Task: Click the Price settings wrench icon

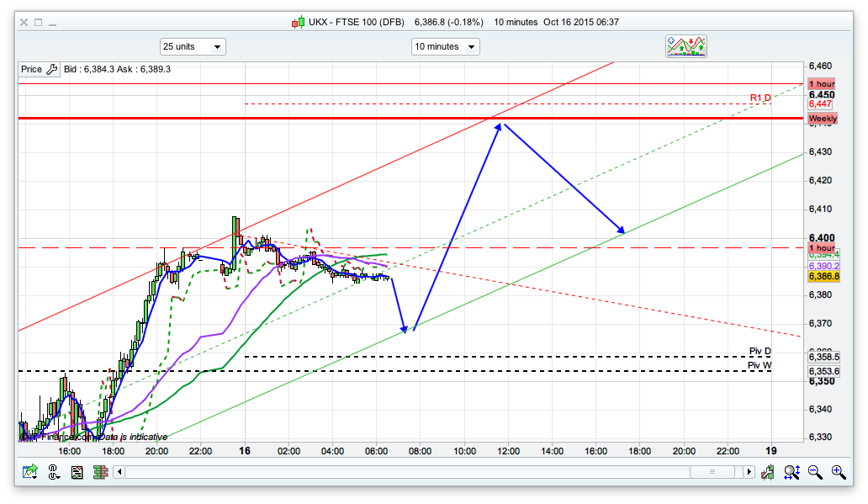Action: point(52,70)
